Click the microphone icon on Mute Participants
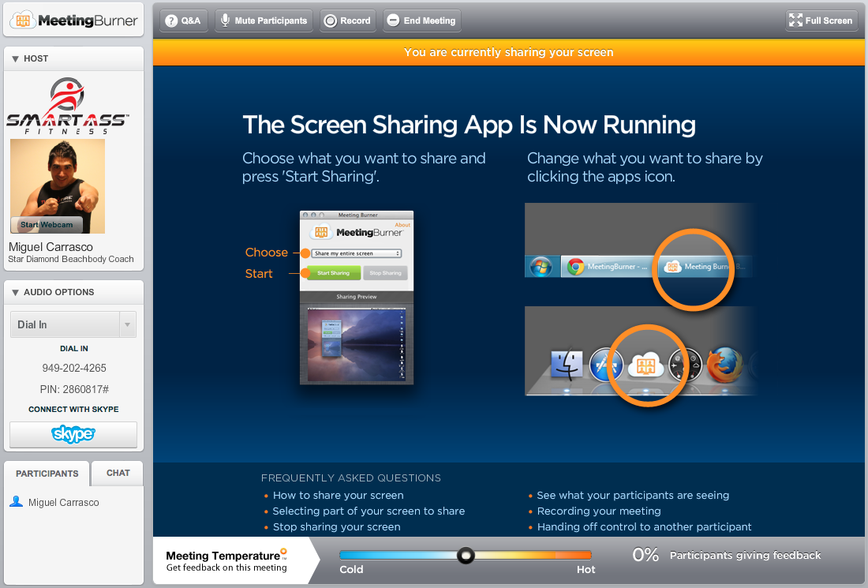 point(226,21)
